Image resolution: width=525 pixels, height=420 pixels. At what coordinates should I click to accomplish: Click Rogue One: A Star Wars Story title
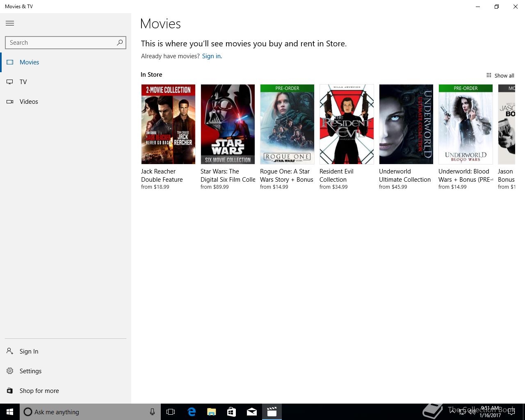pos(287,176)
